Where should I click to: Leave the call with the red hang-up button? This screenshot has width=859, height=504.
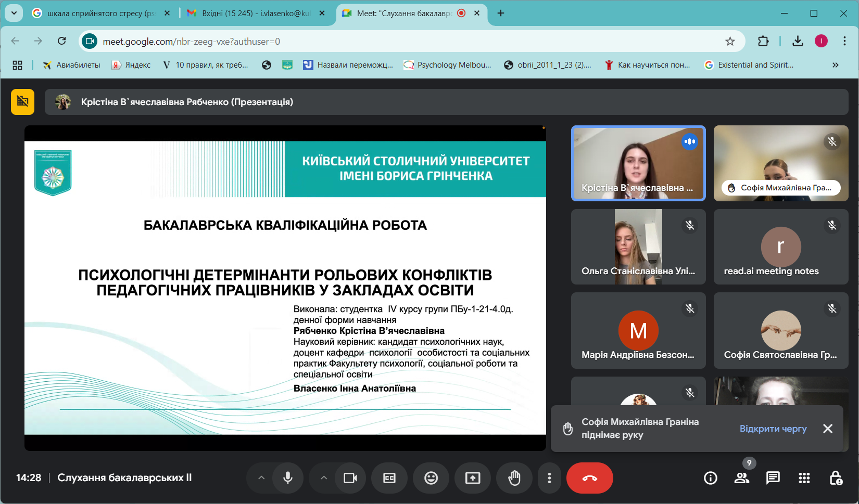pos(590,478)
